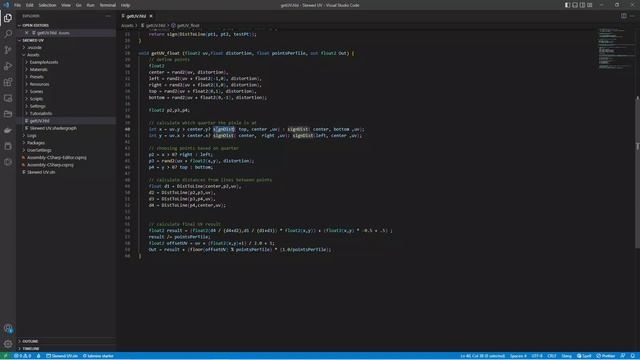Image resolution: width=640 pixels, height=360 pixels.
Task: Click the feedback icon in status bar
Action: coord(623,356)
